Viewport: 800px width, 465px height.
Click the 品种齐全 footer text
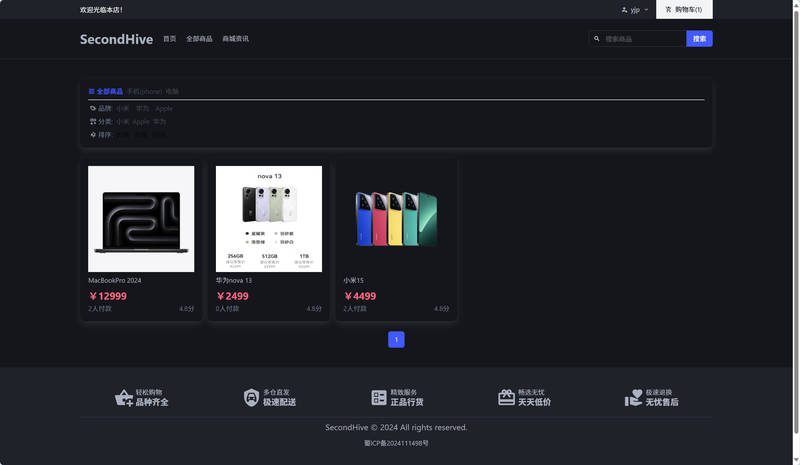[152, 402]
